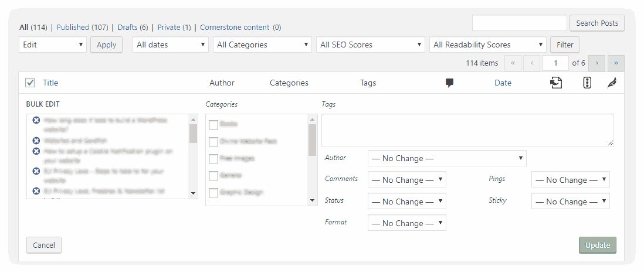
Task: Click the readability score feather icon
Action: coord(612,83)
